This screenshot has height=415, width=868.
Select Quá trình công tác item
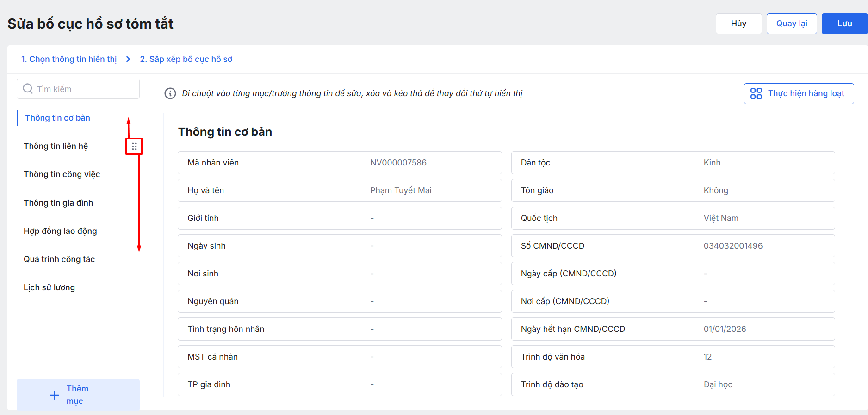59,259
